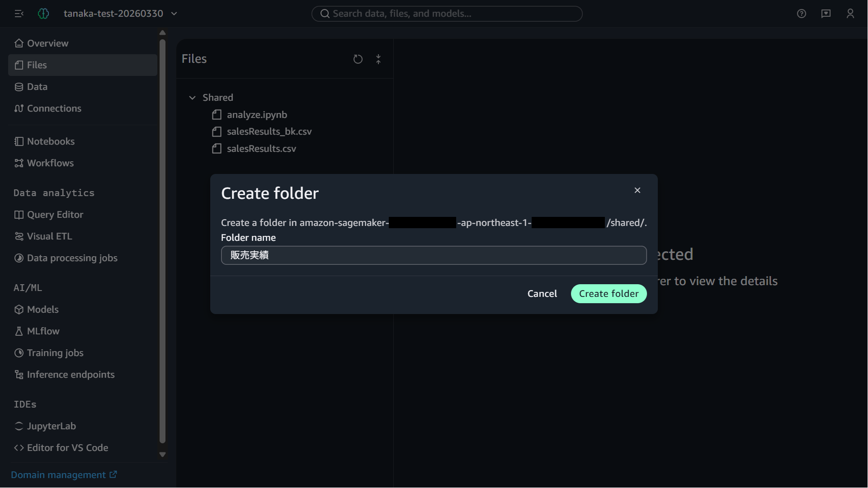This screenshot has height=488, width=868.
Task: Open Models under AI/ML
Action: click(x=83, y=310)
